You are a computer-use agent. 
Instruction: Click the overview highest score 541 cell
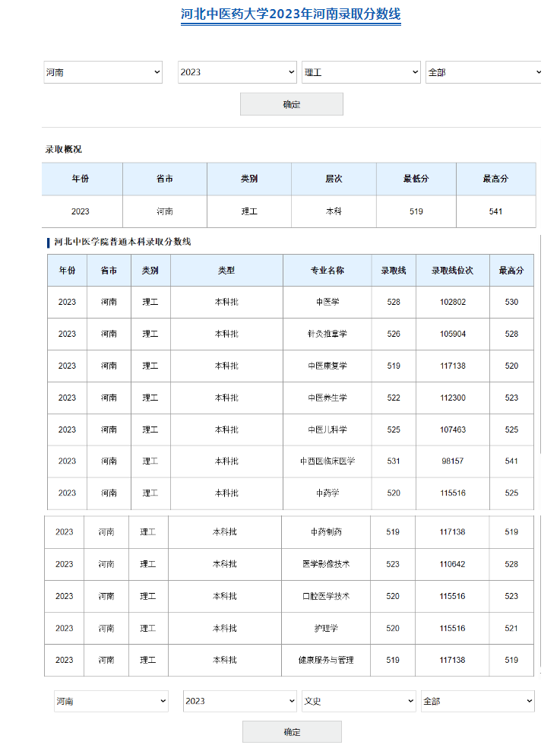click(x=496, y=211)
